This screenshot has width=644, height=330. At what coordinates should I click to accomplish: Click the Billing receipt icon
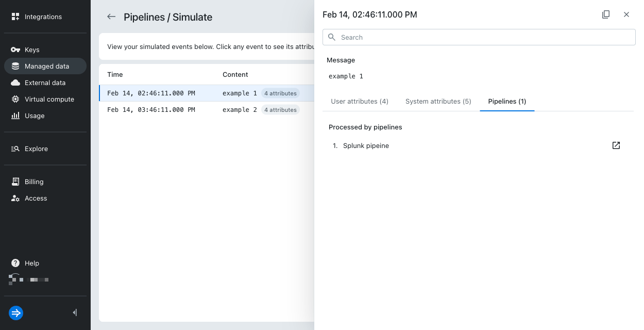coord(15,181)
